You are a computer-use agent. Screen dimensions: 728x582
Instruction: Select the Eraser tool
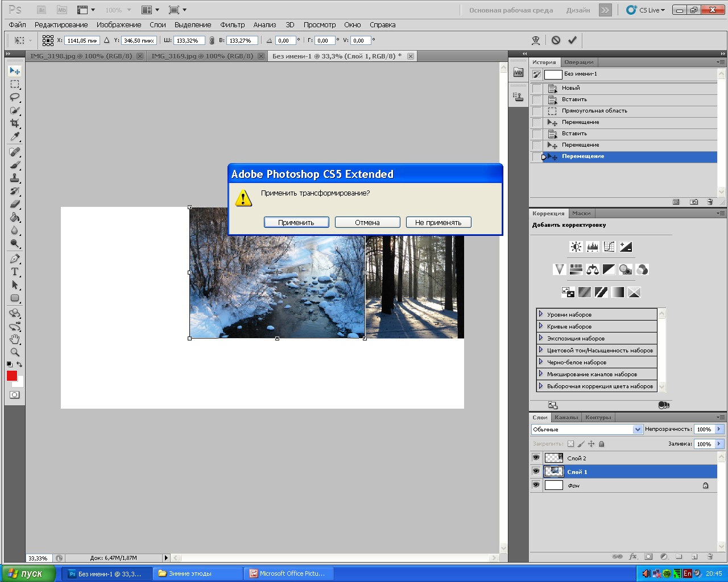click(15, 204)
